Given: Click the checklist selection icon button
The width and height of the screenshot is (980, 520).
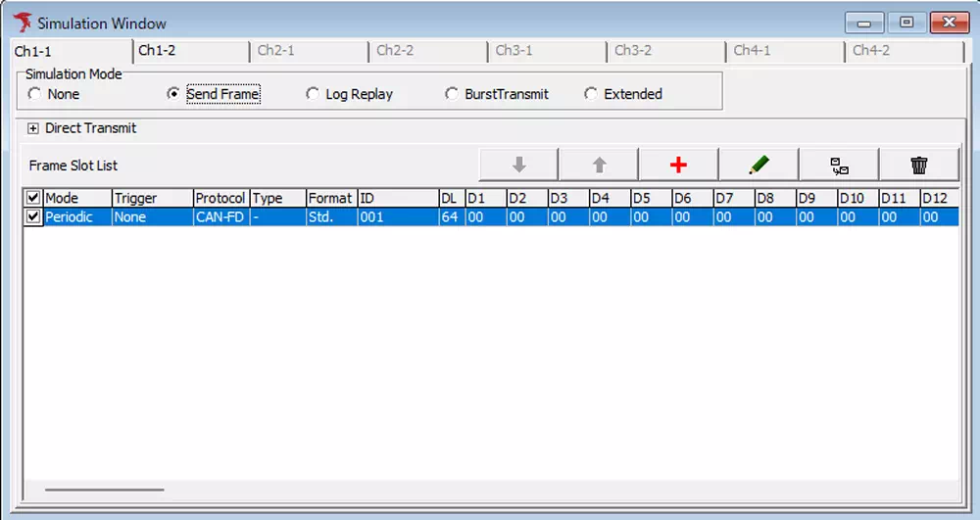Looking at the screenshot, I should (x=839, y=165).
